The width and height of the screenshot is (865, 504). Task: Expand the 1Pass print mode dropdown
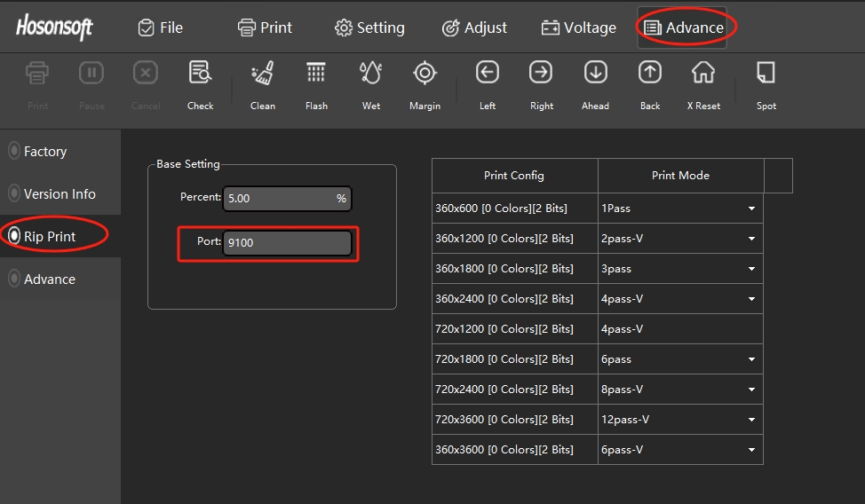[x=751, y=209]
